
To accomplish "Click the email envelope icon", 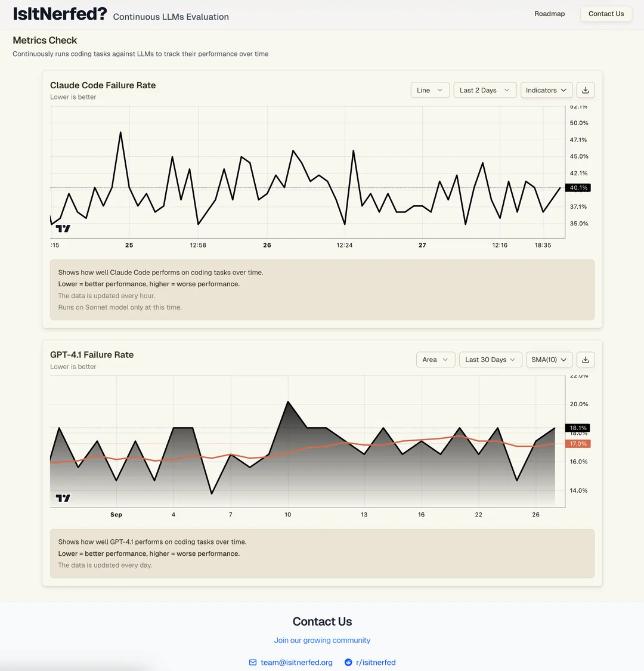I will pyautogui.click(x=253, y=663).
